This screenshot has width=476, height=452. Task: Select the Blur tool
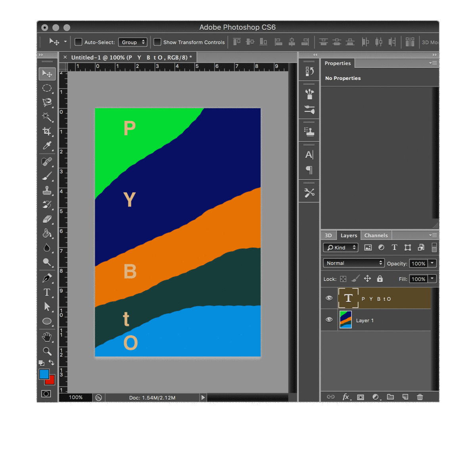[x=47, y=248]
